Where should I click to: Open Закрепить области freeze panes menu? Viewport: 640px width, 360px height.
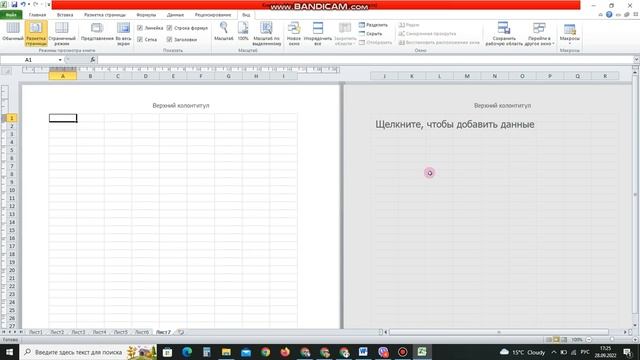coord(345,33)
